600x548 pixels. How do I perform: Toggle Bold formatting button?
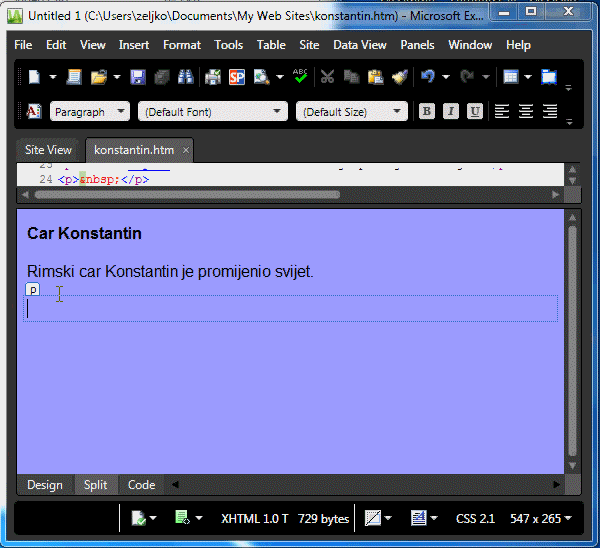(x=427, y=111)
